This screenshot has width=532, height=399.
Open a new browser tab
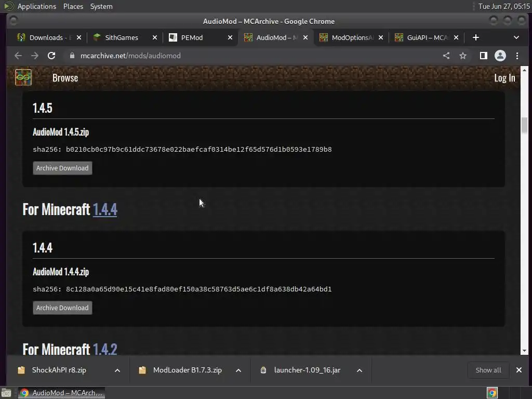coord(476,37)
